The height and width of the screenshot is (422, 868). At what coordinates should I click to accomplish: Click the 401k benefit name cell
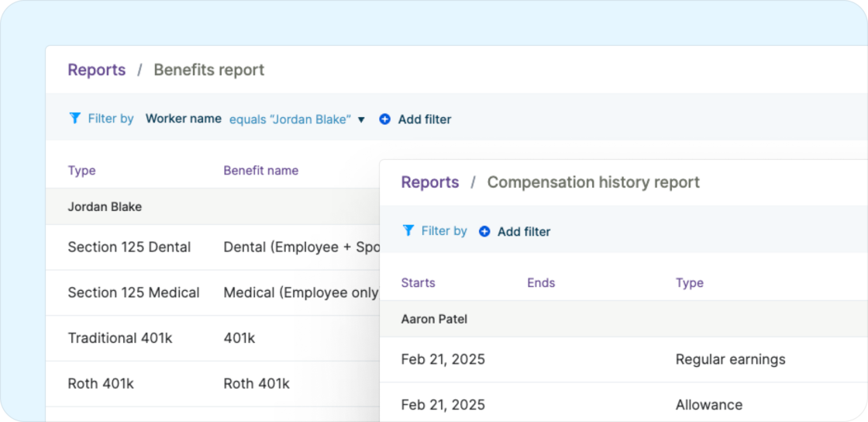pos(239,337)
